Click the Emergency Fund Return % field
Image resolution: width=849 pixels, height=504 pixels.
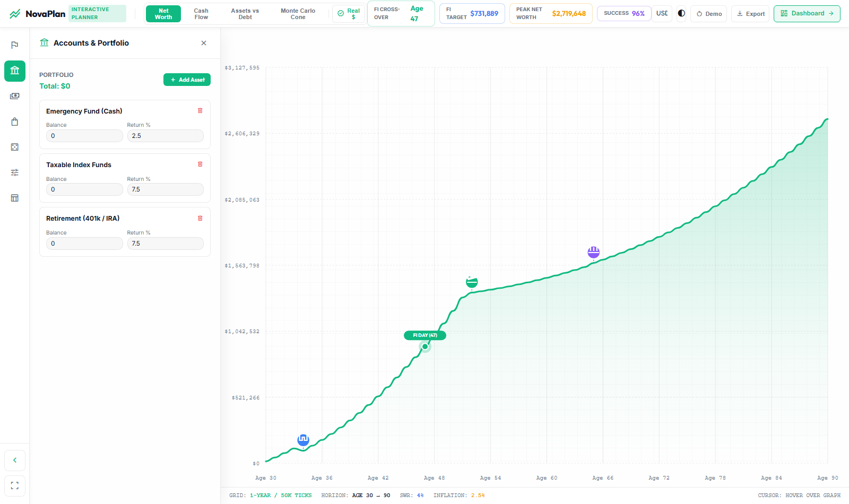(165, 136)
